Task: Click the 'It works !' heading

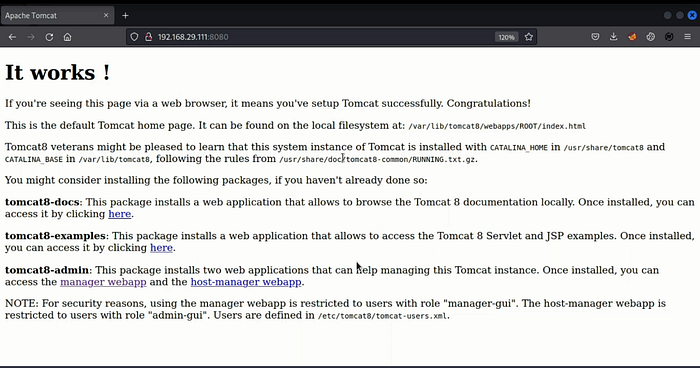Action: pyautogui.click(x=58, y=72)
